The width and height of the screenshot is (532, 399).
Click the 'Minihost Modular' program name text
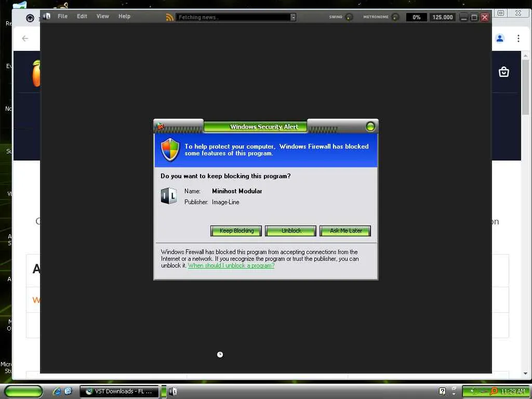237,191
